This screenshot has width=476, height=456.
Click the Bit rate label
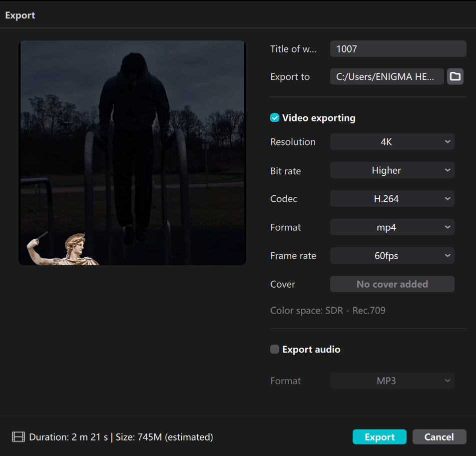point(285,171)
